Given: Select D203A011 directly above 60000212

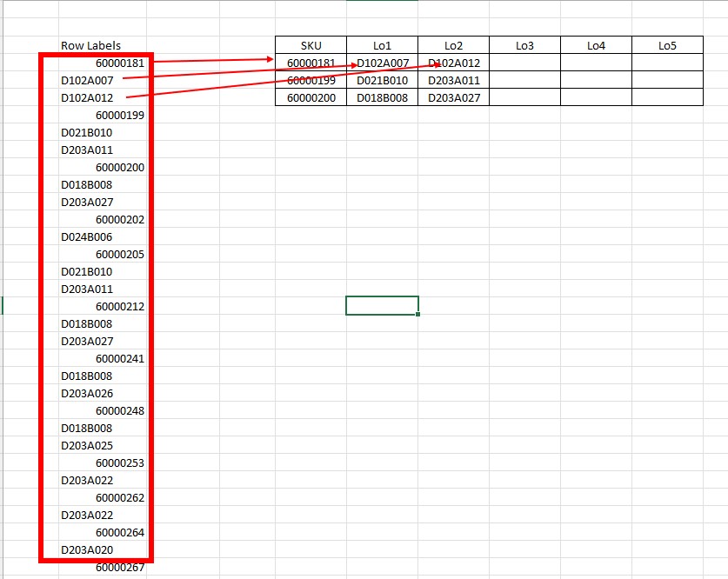Looking at the screenshot, I should [x=102, y=289].
